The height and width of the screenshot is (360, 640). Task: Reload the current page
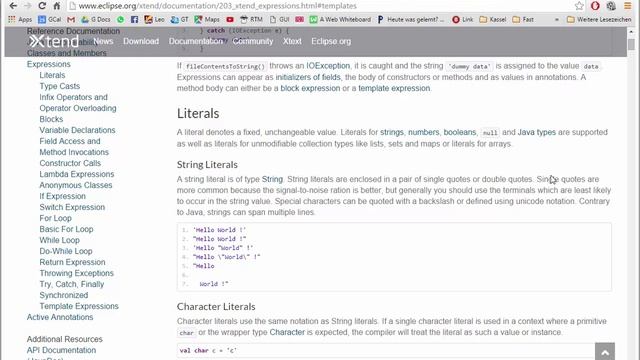42,6
